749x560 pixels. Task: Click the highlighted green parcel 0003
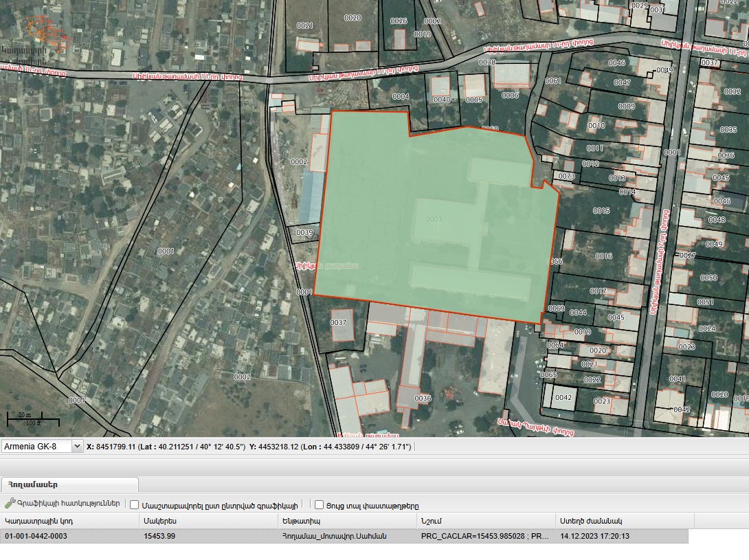[x=434, y=219]
